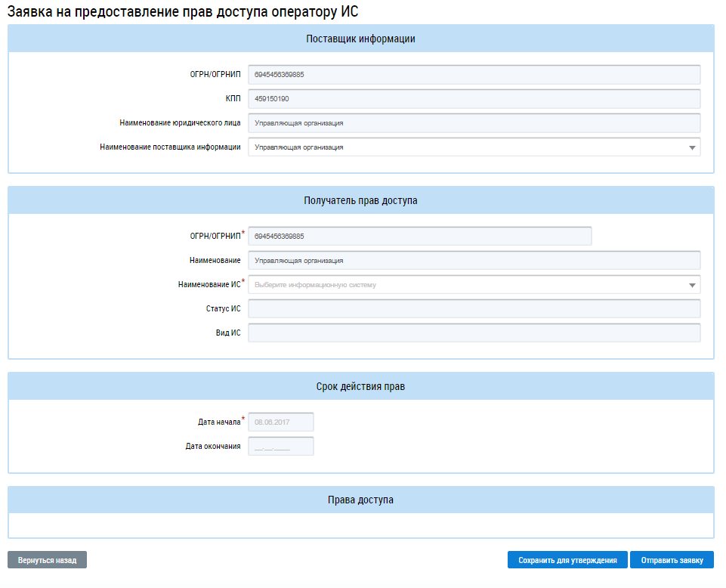Select the Вид ИС field
Screen dimensions: 726x588
click(474, 333)
